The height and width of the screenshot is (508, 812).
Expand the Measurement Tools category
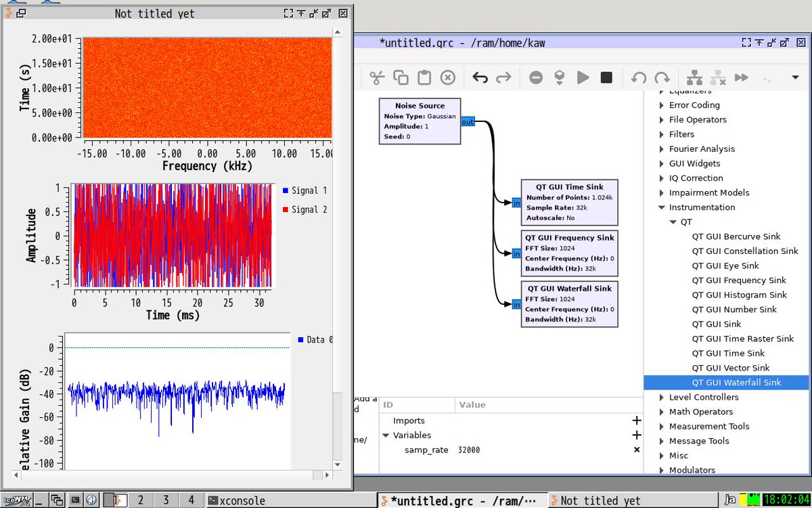pos(662,426)
